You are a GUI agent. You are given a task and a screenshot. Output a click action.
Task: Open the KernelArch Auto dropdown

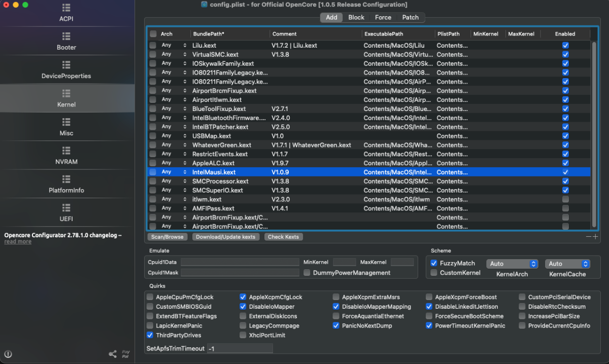point(512,264)
